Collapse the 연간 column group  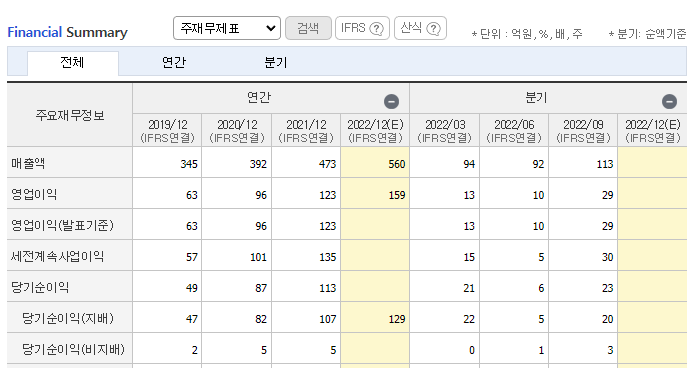[x=391, y=101]
